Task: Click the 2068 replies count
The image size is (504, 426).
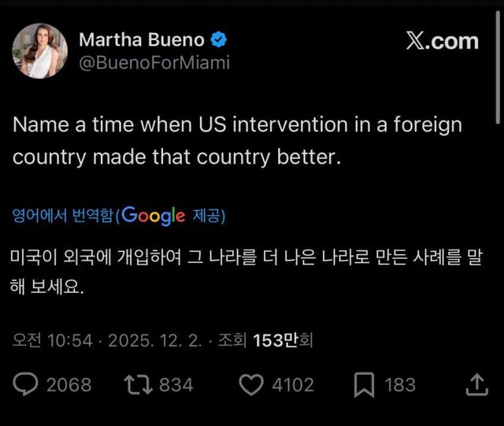Action: (x=69, y=385)
